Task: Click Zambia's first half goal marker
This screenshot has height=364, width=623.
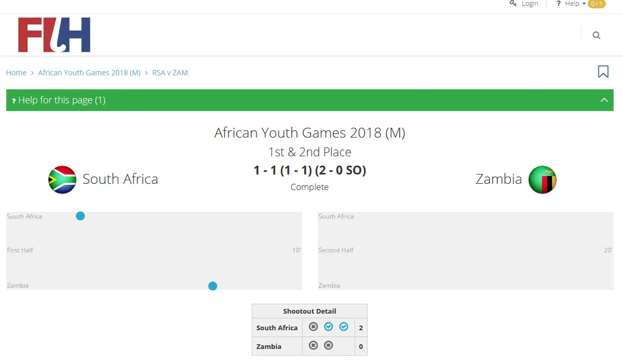Action: pos(212,286)
